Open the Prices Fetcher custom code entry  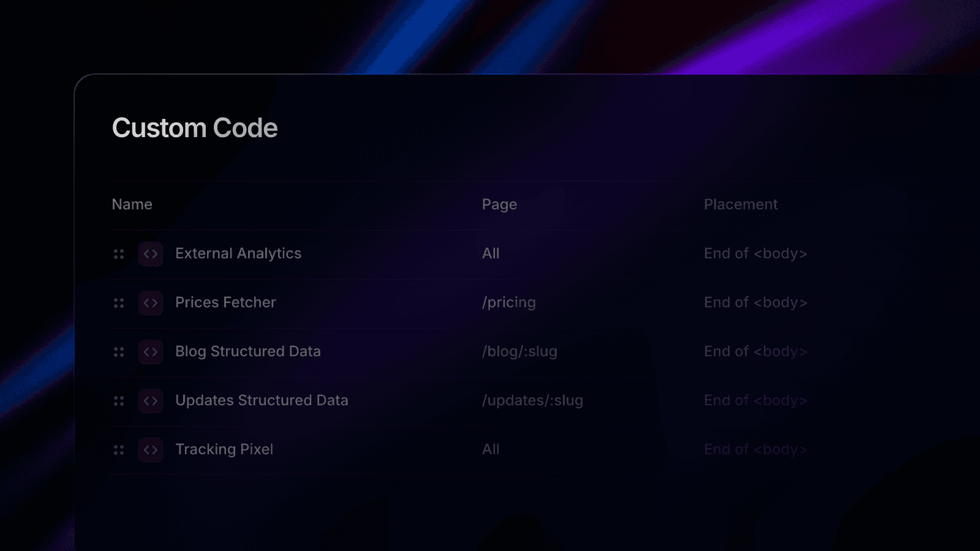(225, 302)
